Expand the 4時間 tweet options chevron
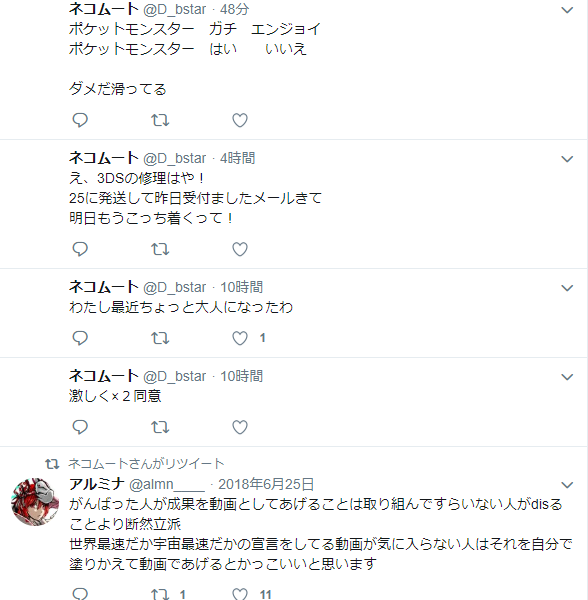This screenshot has height=600, width=588. tap(567, 159)
